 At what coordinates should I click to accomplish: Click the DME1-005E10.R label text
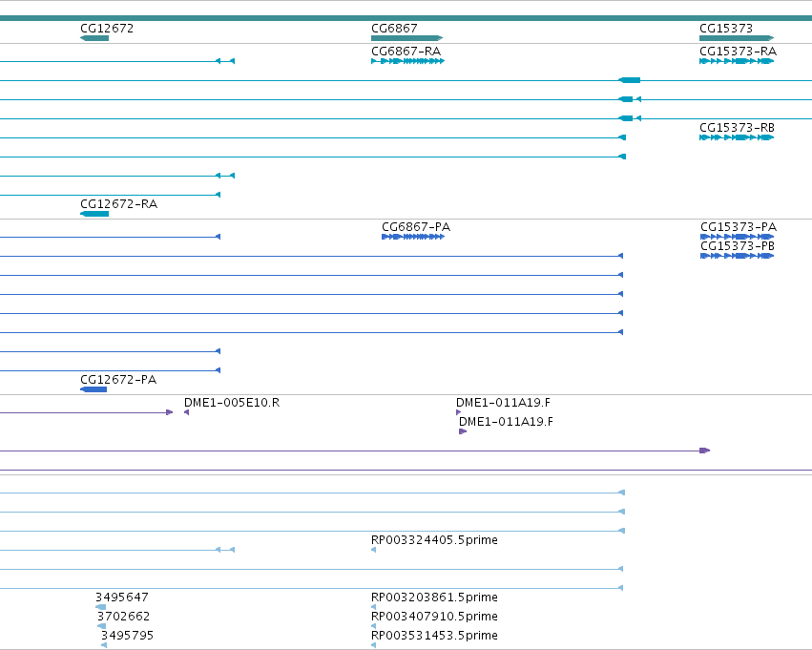pos(232,403)
